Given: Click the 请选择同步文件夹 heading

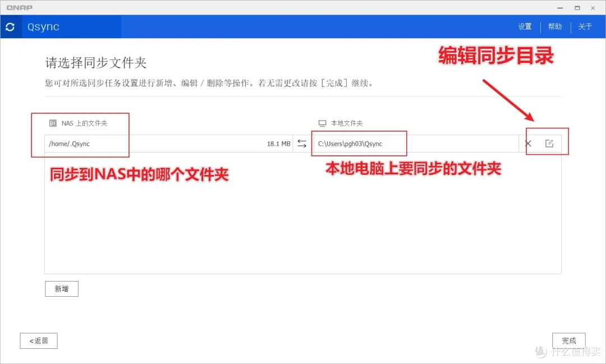Looking at the screenshot, I should (x=96, y=63).
